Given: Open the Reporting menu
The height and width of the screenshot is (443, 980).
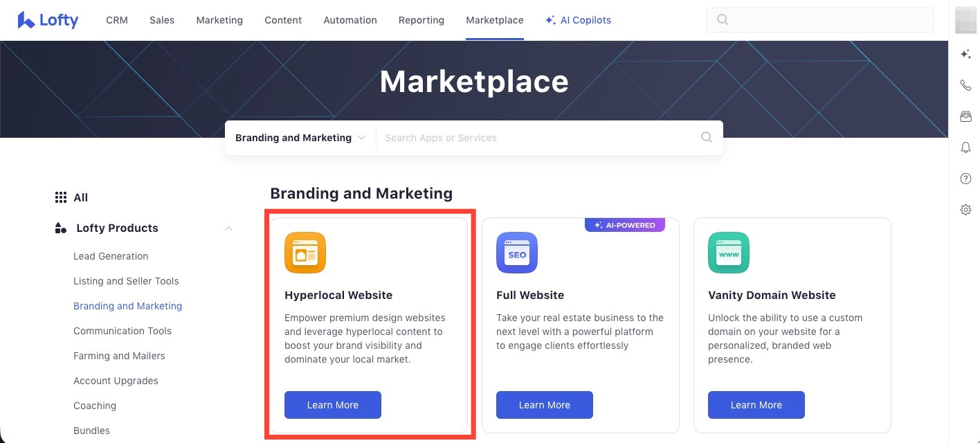Looking at the screenshot, I should pyautogui.click(x=421, y=20).
